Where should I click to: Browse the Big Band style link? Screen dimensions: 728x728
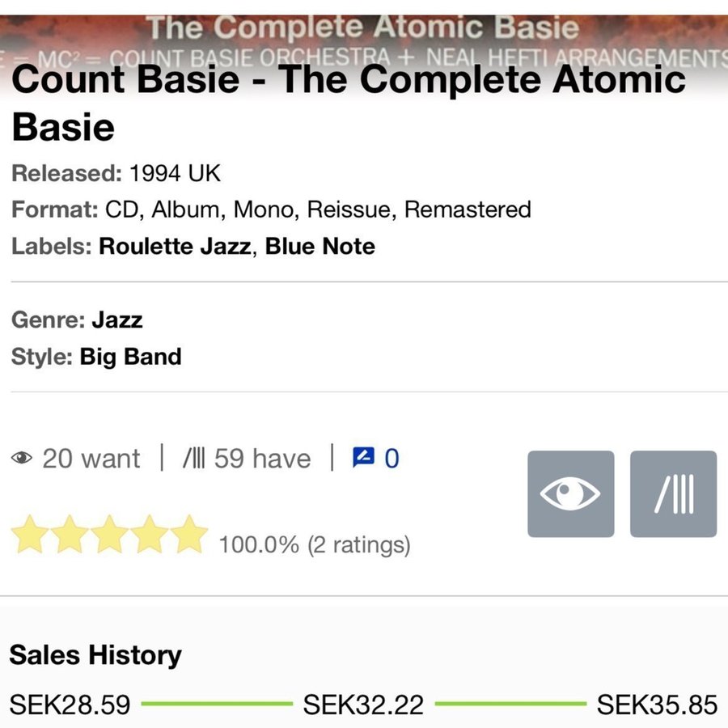(x=130, y=357)
